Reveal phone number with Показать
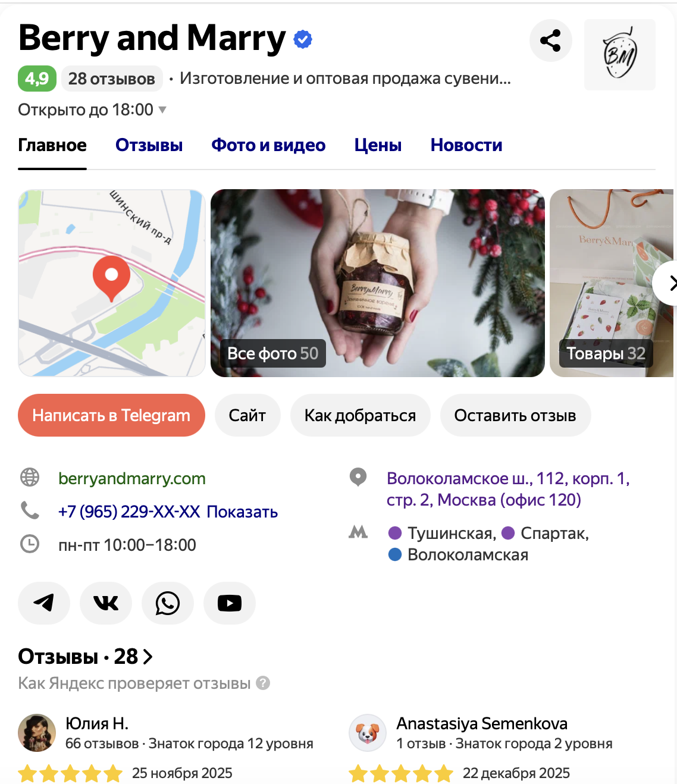677x784 pixels. pyautogui.click(x=242, y=512)
